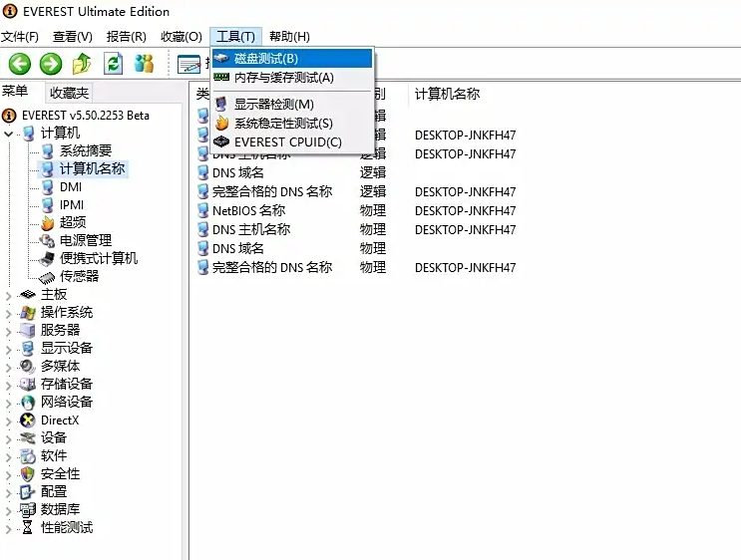Open the 报告(R) menu

click(127, 36)
